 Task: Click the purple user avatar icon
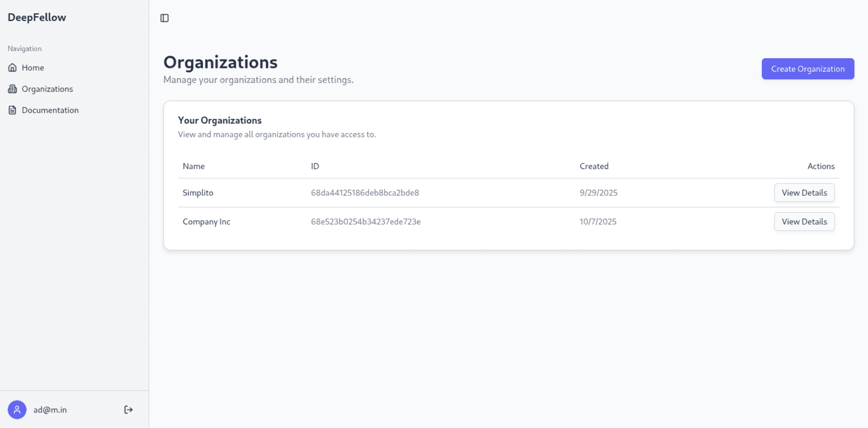pos(17,410)
